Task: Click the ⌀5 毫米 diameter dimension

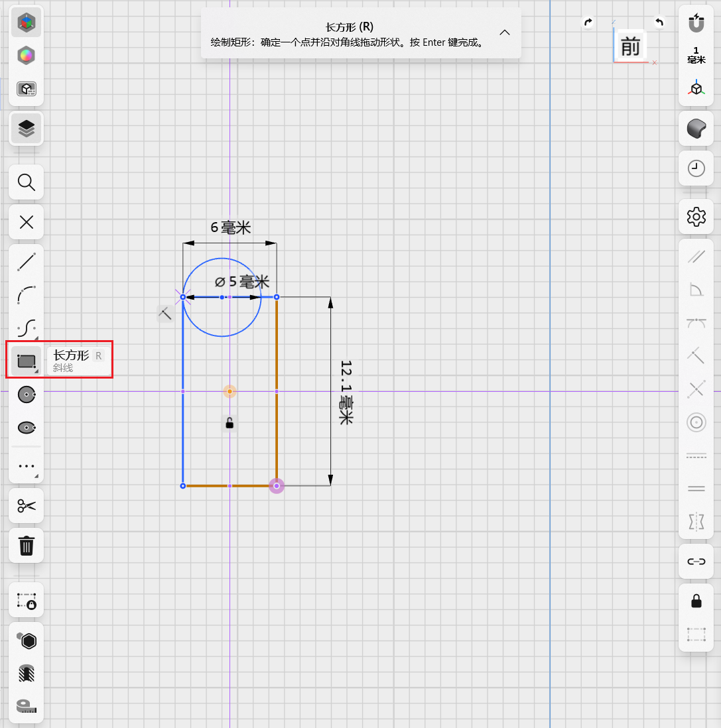Action: (242, 281)
